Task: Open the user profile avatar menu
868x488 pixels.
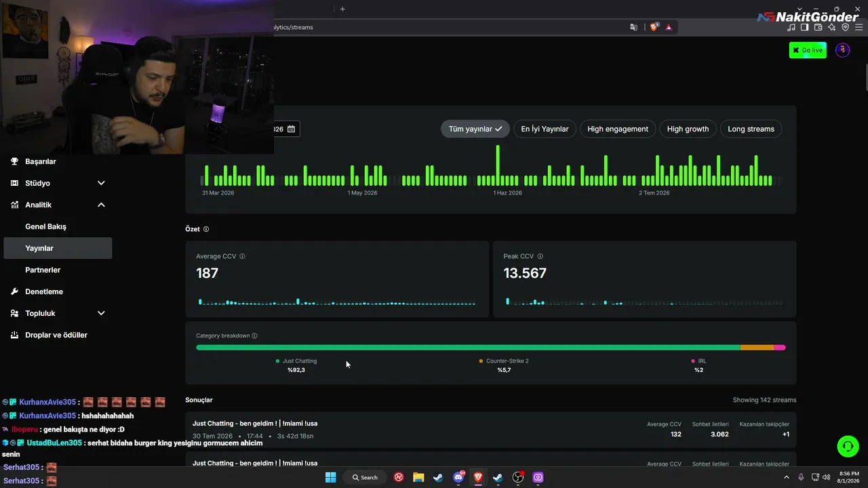Action: pos(842,50)
